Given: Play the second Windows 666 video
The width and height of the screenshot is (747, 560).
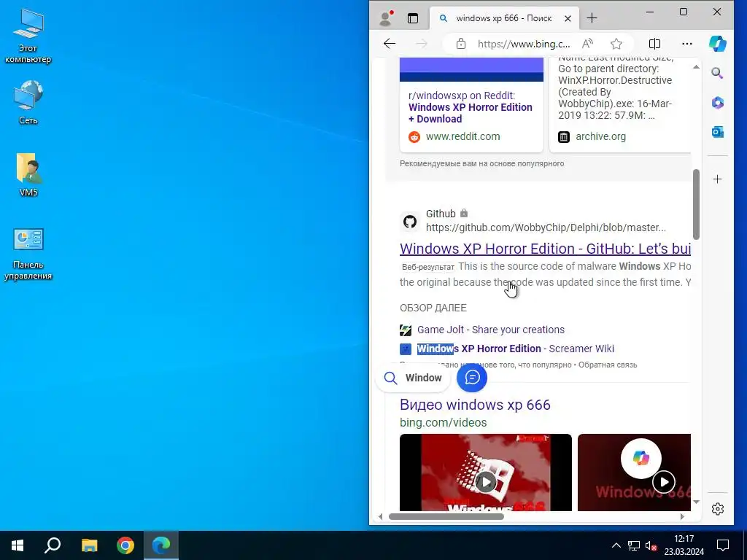Looking at the screenshot, I should point(664,482).
